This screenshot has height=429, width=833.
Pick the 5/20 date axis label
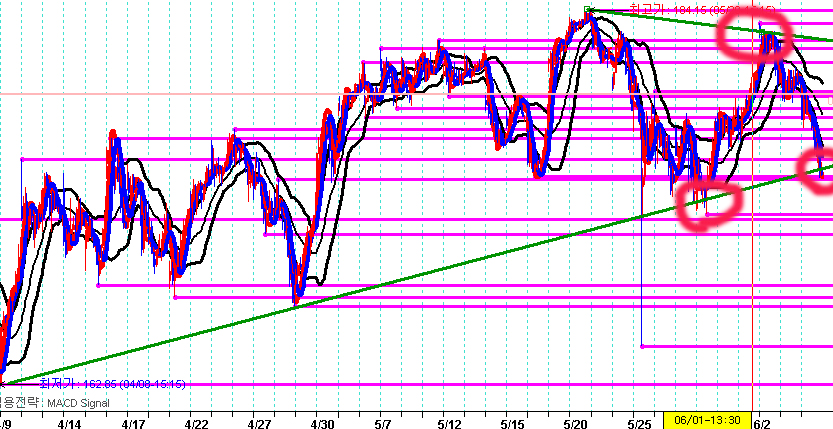(x=575, y=422)
